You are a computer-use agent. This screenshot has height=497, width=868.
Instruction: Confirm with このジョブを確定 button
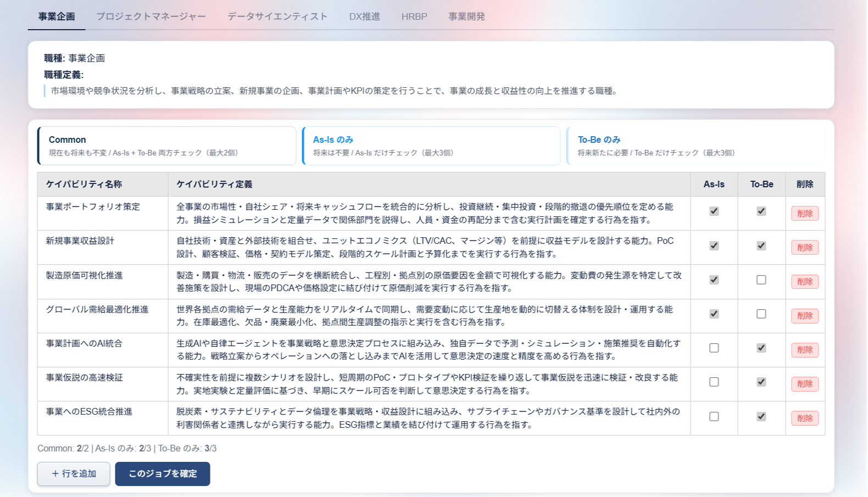click(x=163, y=473)
